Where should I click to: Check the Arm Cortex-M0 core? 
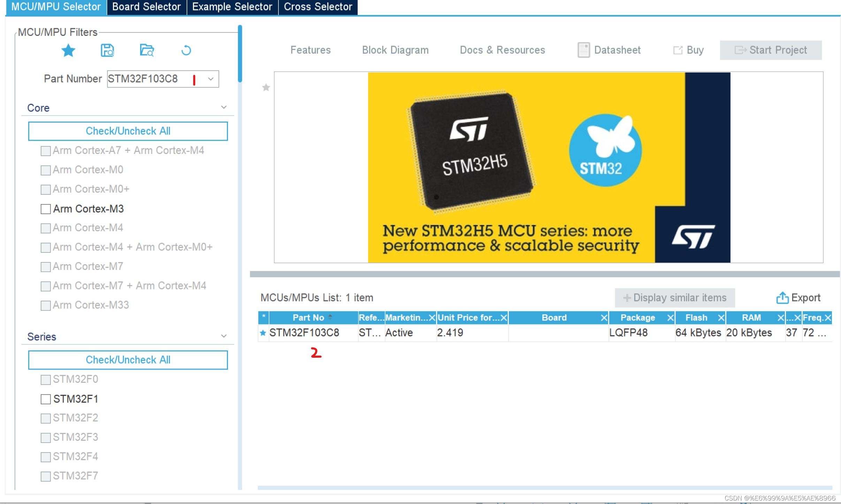46,170
